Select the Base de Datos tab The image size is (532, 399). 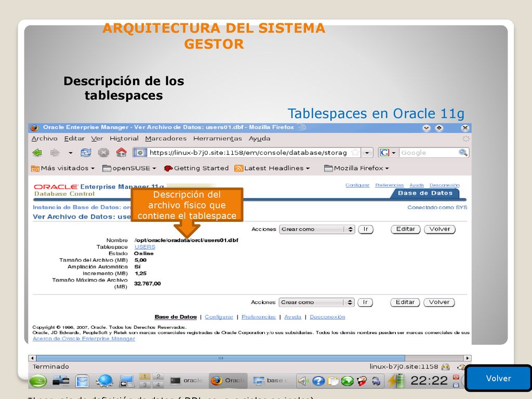425,193
